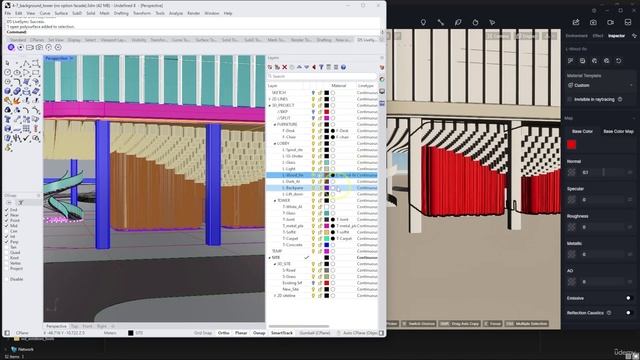Collapse the FURNITURE layer group
The image size is (640, 360).
coord(275,124)
